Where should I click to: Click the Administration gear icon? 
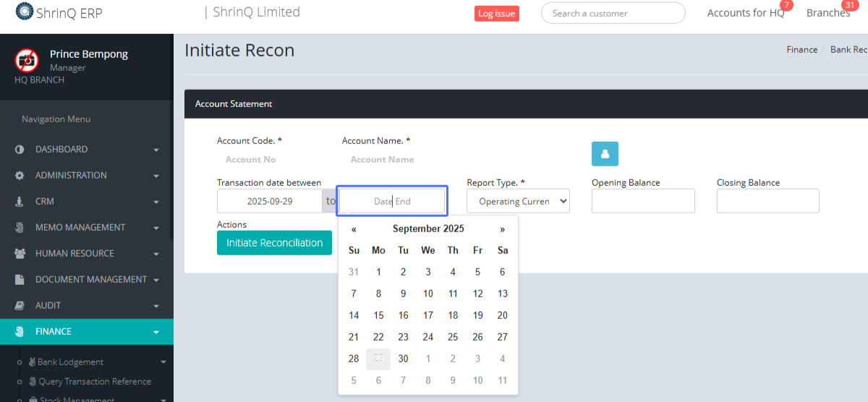(20, 176)
